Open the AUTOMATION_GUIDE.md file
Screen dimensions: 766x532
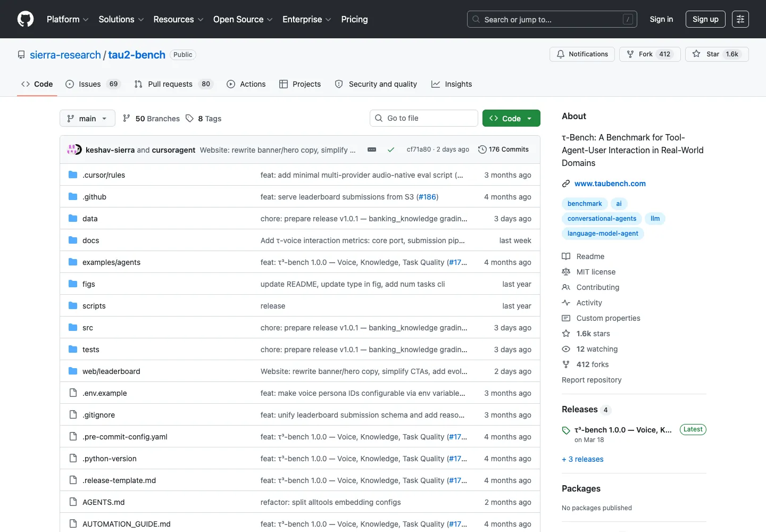(x=127, y=524)
